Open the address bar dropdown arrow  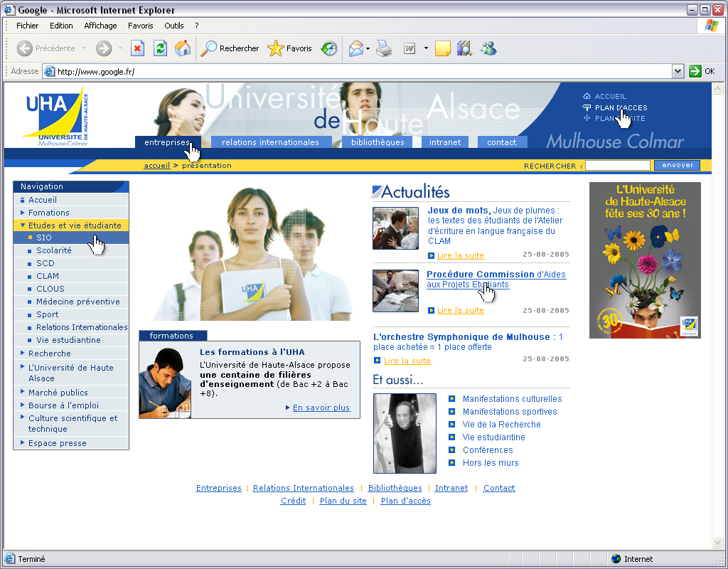pyautogui.click(x=678, y=71)
